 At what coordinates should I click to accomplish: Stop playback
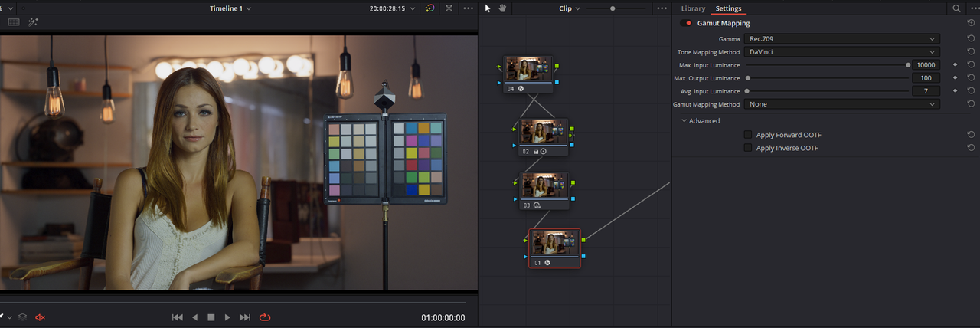click(x=211, y=317)
